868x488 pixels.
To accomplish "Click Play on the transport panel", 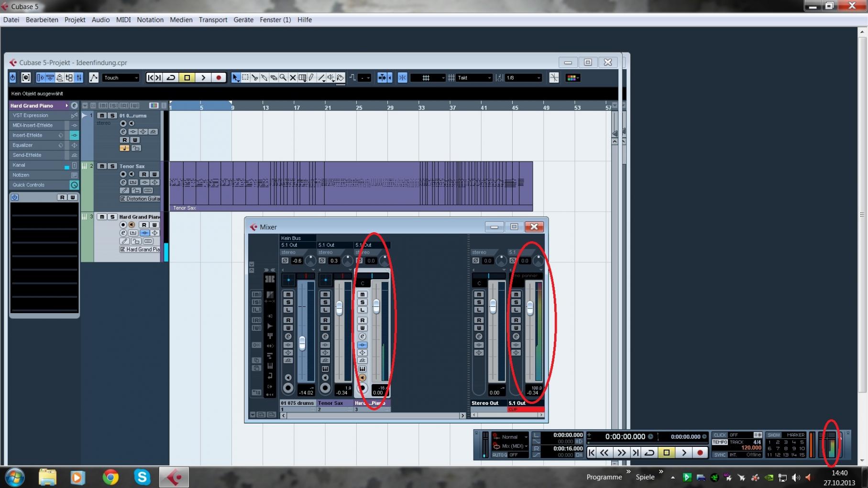I will tap(684, 452).
